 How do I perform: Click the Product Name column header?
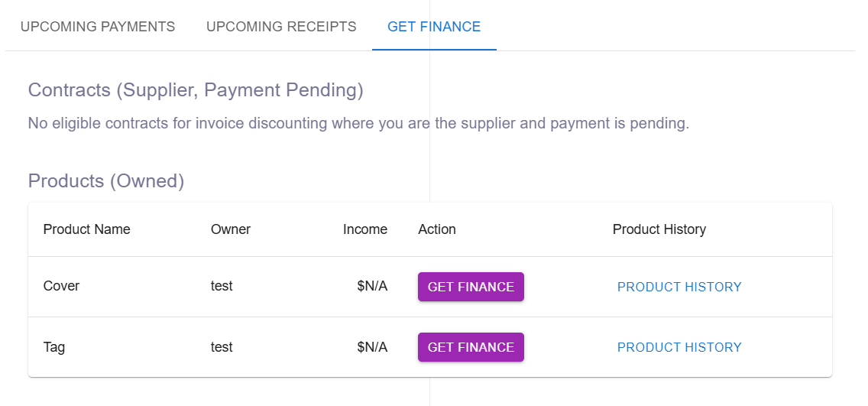point(86,229)
